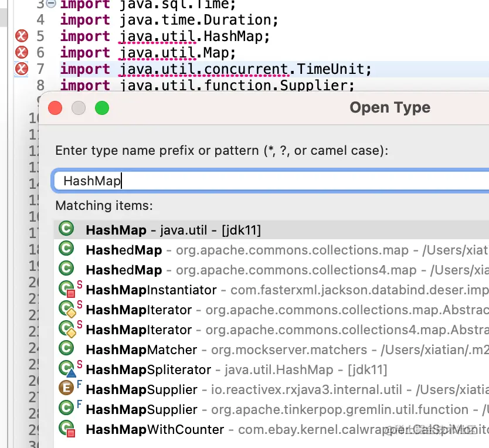Screen dimensions: 489x448
Task: Click line number 4 in editor gutter
Action: pos(40,20)
